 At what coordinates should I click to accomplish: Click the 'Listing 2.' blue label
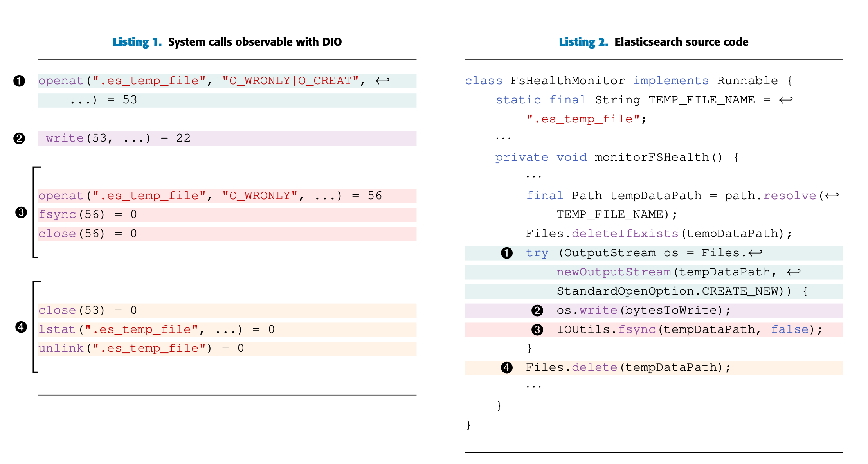point(583,42)
